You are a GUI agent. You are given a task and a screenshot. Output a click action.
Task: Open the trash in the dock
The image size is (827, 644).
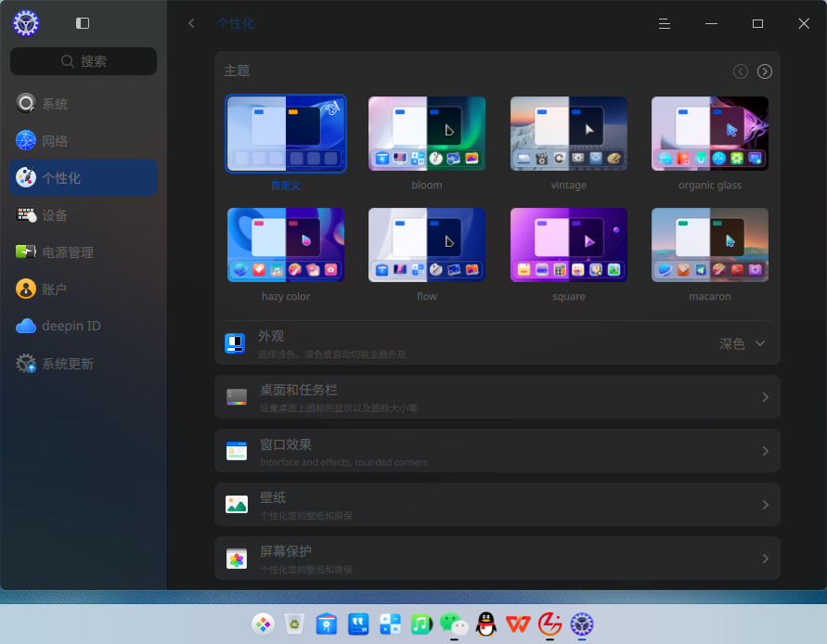click(294, 625)
